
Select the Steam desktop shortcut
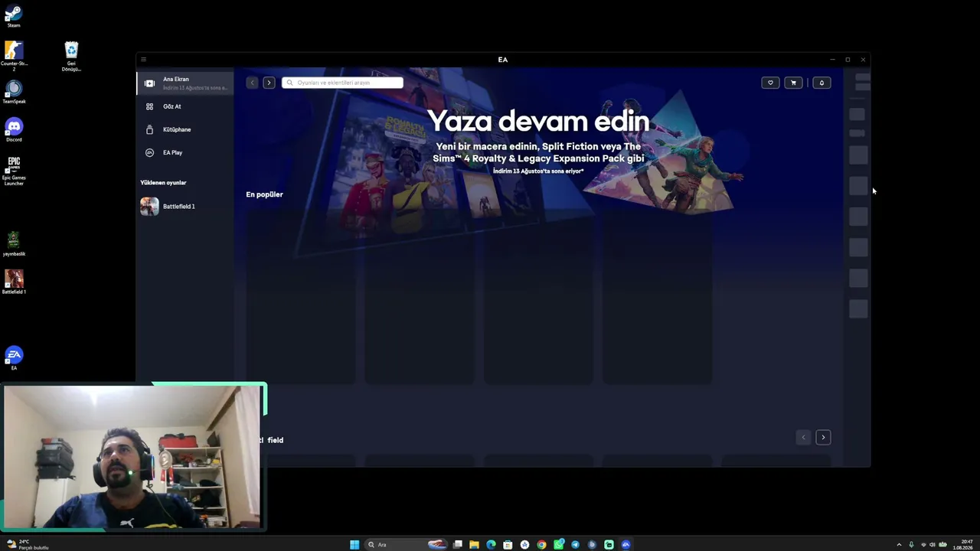coord(14,16)
